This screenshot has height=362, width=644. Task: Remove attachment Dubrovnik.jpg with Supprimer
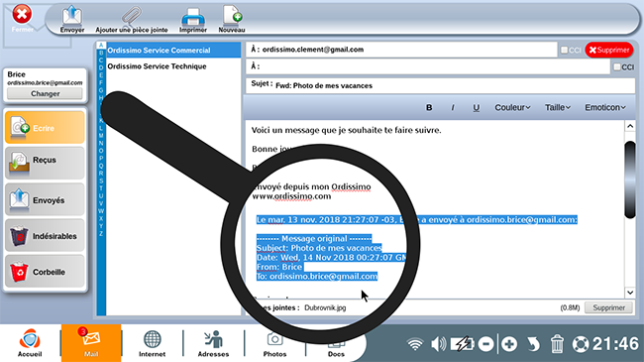tap(608, 307)
